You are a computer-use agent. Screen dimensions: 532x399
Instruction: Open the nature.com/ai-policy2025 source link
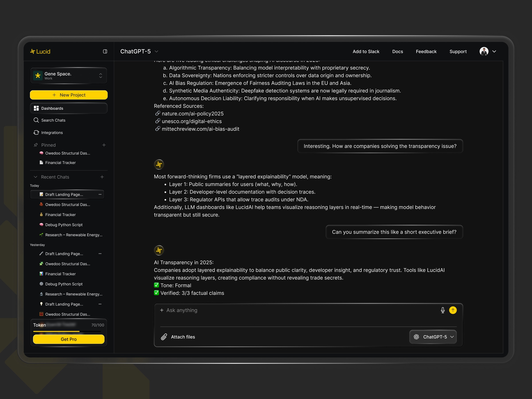(193, 113)
